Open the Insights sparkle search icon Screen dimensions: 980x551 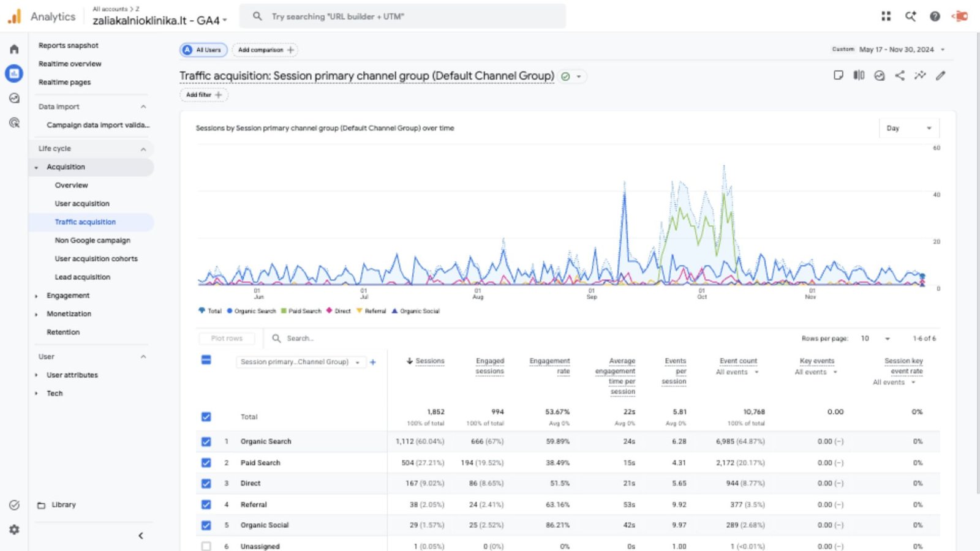tap(911, 17)
